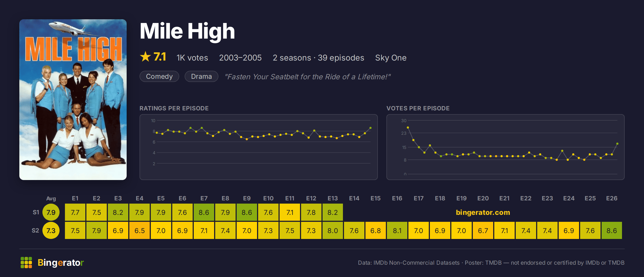This screenshot has height=277, width=644.
Task: Select the Drama genre tag
Action: pos(202,76)
